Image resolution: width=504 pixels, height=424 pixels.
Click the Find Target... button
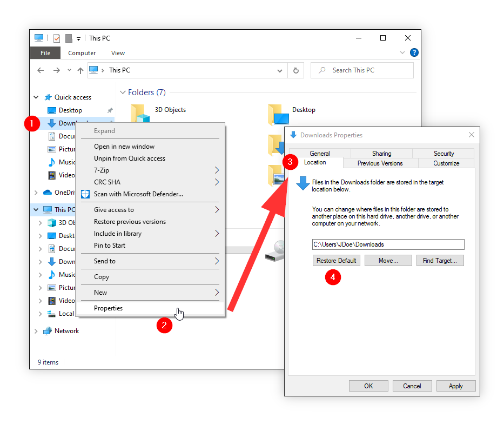point(440,261)
